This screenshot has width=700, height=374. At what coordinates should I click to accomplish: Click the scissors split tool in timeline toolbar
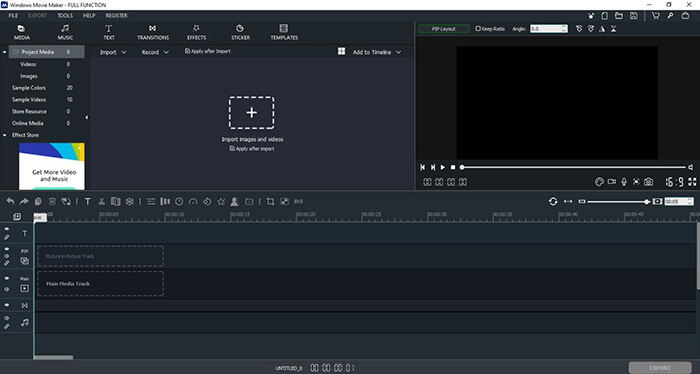(x=101, y=202)
